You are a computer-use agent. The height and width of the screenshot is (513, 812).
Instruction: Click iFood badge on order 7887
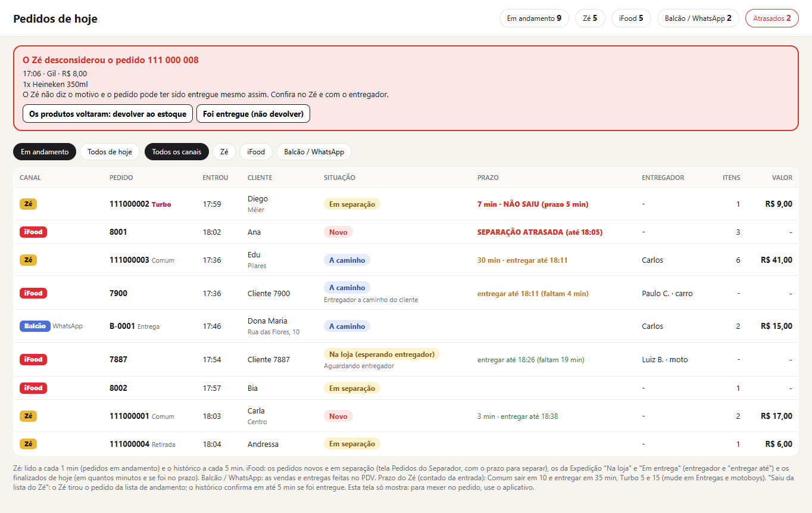33,359
